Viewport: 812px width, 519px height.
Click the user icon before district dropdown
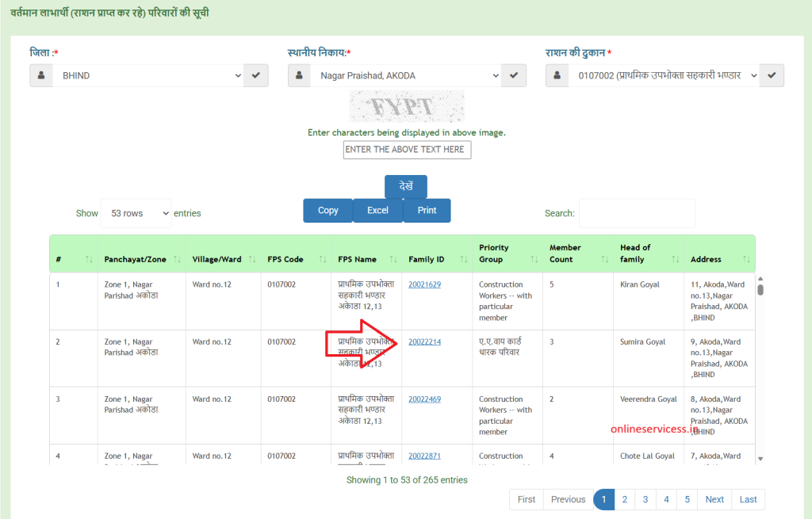click(41, 76)
